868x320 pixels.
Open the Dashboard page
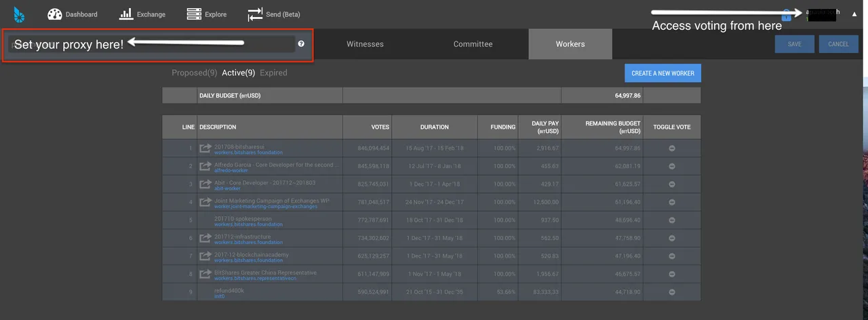[x=73, y=14]
